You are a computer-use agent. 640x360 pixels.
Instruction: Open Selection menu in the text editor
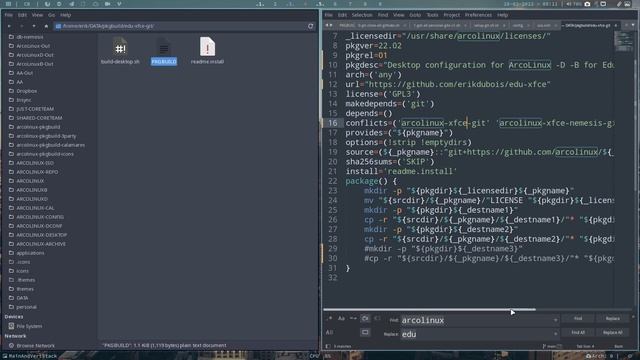(x=362, y=15)
